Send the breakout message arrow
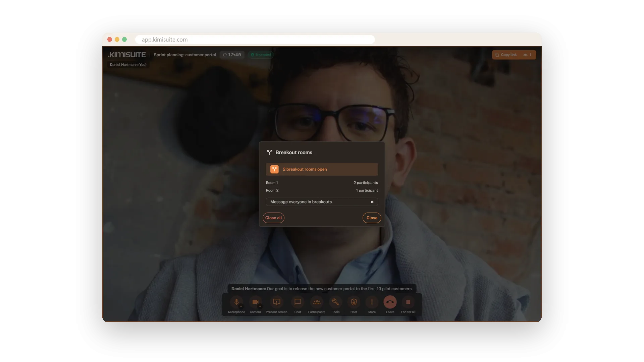This screenshot has height=362, width=644. 372,202
